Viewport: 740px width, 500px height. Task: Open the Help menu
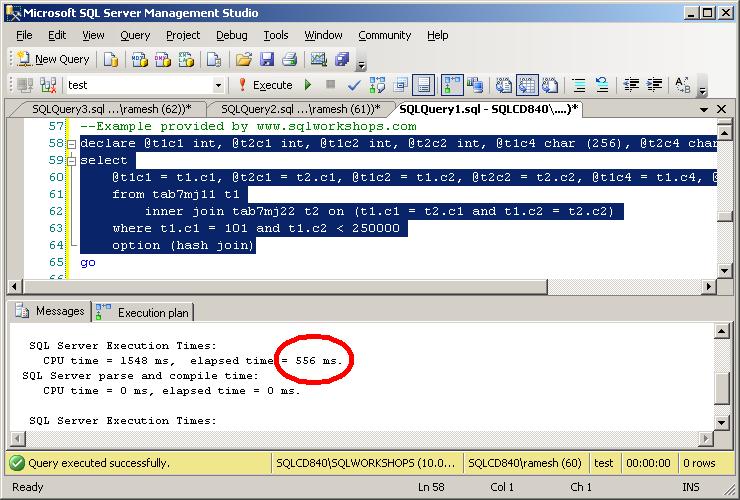pos(437,35)
